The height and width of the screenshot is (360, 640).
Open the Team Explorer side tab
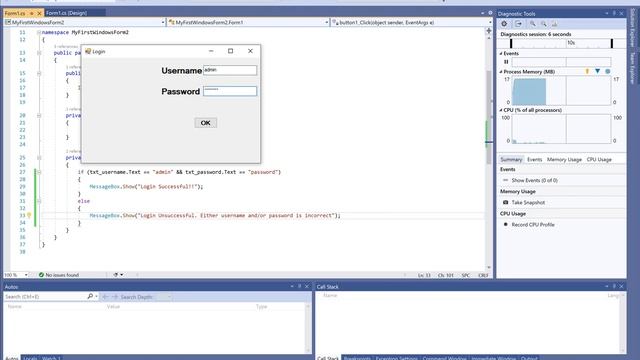(x=633, y=67)
